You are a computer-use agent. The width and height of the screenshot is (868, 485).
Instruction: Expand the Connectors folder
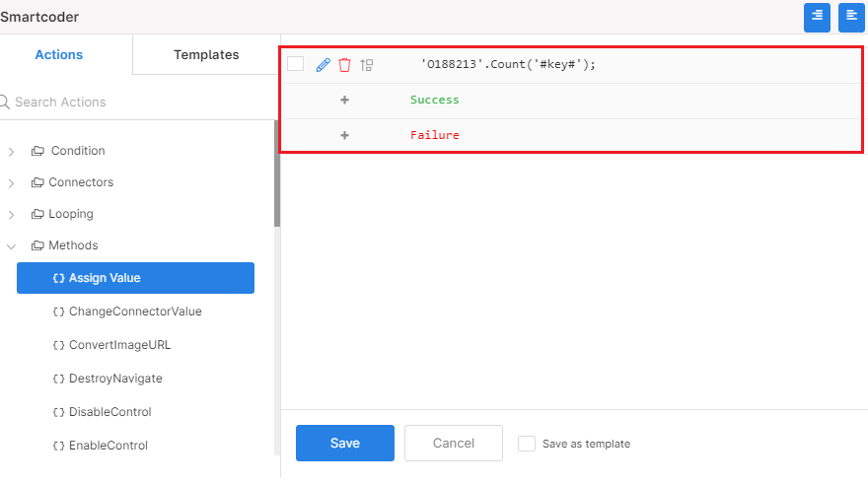[x=11, y=182]
